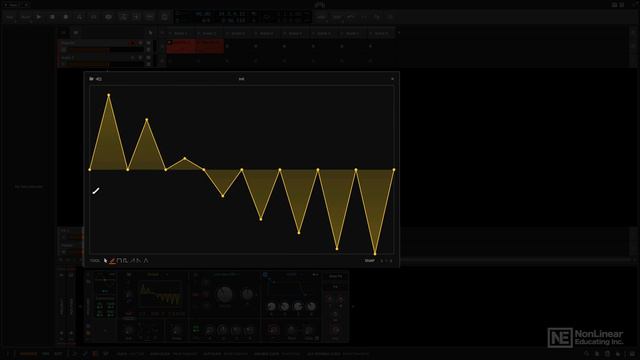Select the highest peak curve point
The height and width of the screenshot is (360, 640).
pyautogui.click(x=109, y=95)
